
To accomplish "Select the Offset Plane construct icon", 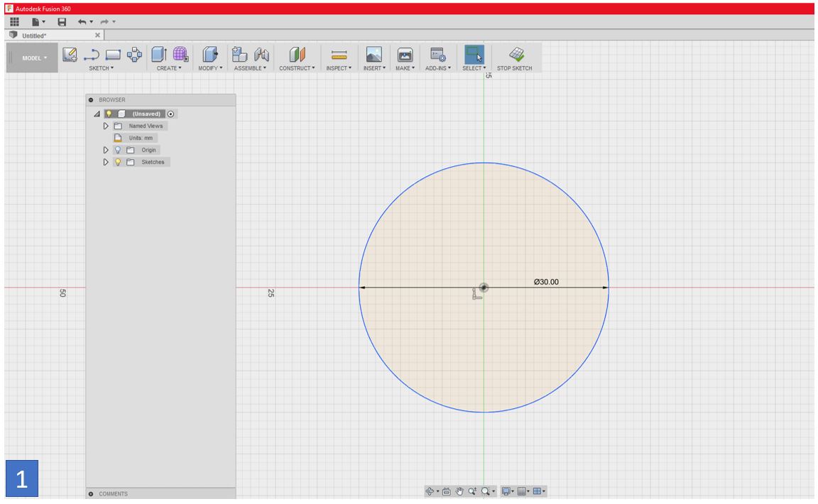I will [297, 54].
